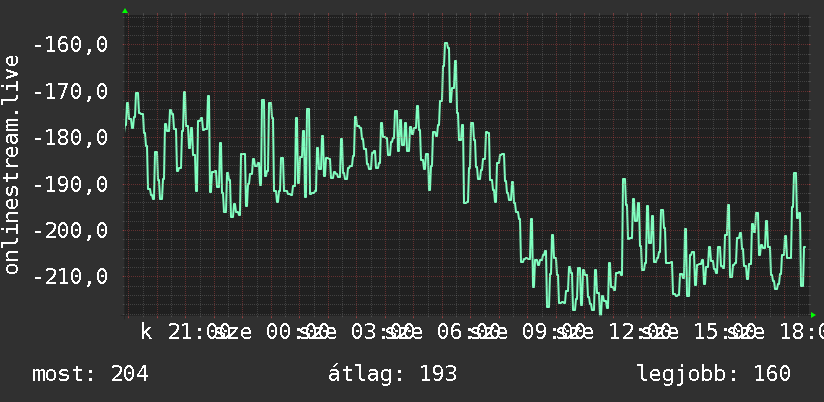824x402 pixels.
Task: Select the 'legjobb: 160' best value text
Action: tap(714, 374)
